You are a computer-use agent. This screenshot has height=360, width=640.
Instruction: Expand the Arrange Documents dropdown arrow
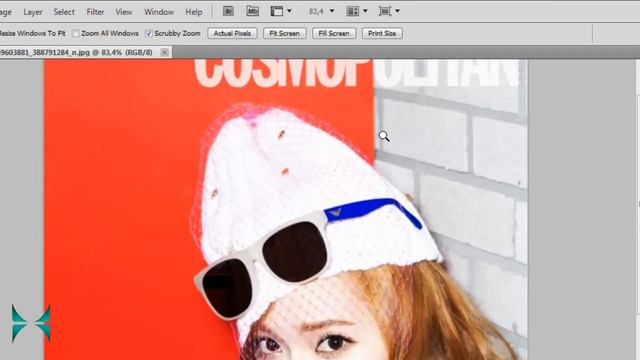point(365,11)
